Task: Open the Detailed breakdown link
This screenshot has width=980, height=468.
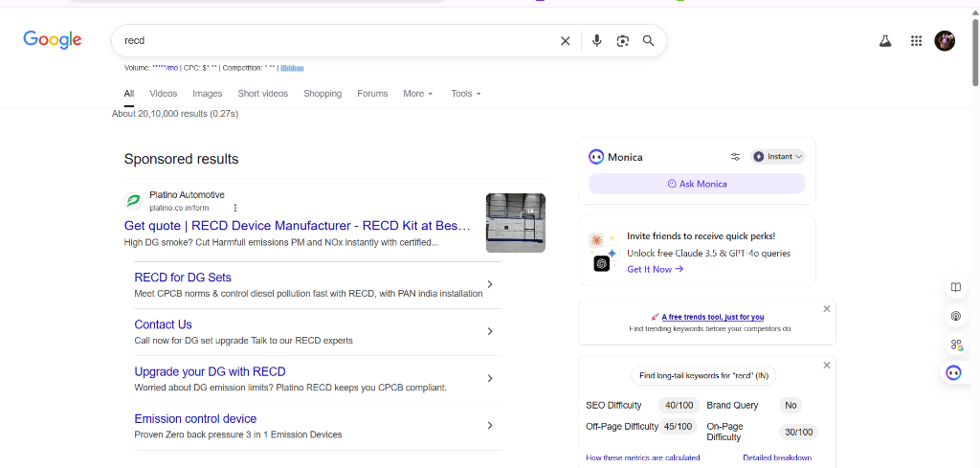Action: pos(777,458)
